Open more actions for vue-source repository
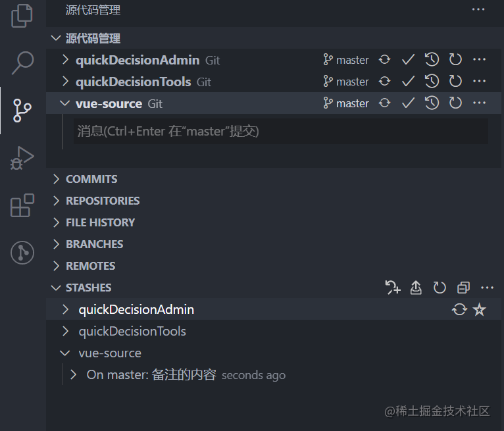The height and width of the screenshot is (431, 504). click(x=480, y=103)
